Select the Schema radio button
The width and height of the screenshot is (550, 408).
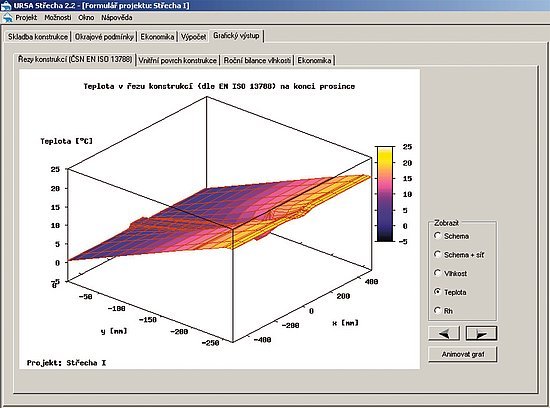437,236
